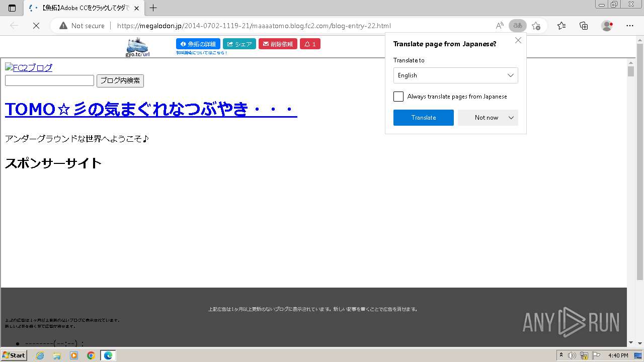Open the tab actions menu icon

pos(12,8)
